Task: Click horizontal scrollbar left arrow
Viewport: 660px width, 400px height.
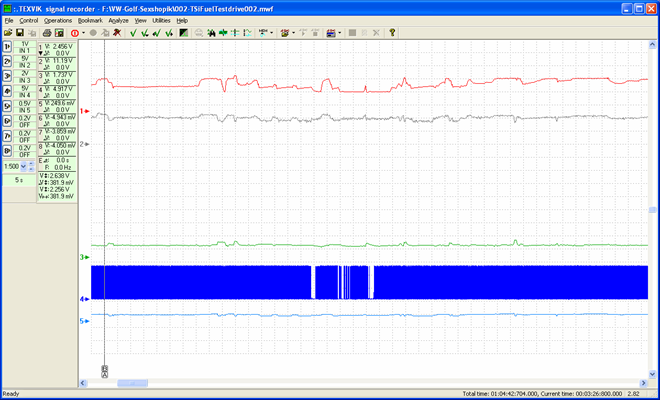Action: (x=83, y=383)
